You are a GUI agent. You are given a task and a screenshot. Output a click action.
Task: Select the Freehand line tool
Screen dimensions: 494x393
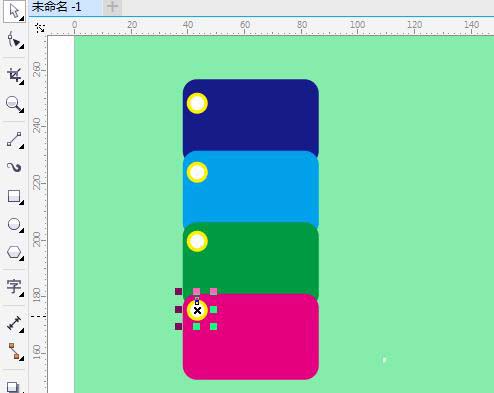click(x=14, y=139)
